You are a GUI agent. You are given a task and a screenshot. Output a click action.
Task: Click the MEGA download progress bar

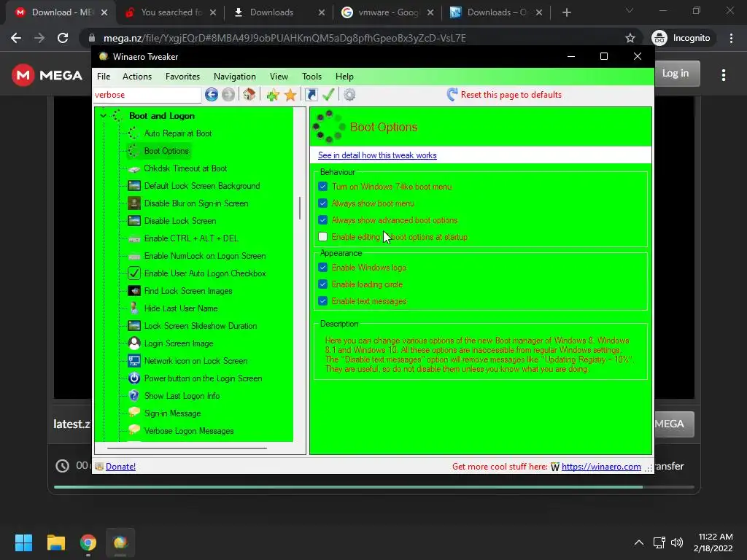(374, 487)
